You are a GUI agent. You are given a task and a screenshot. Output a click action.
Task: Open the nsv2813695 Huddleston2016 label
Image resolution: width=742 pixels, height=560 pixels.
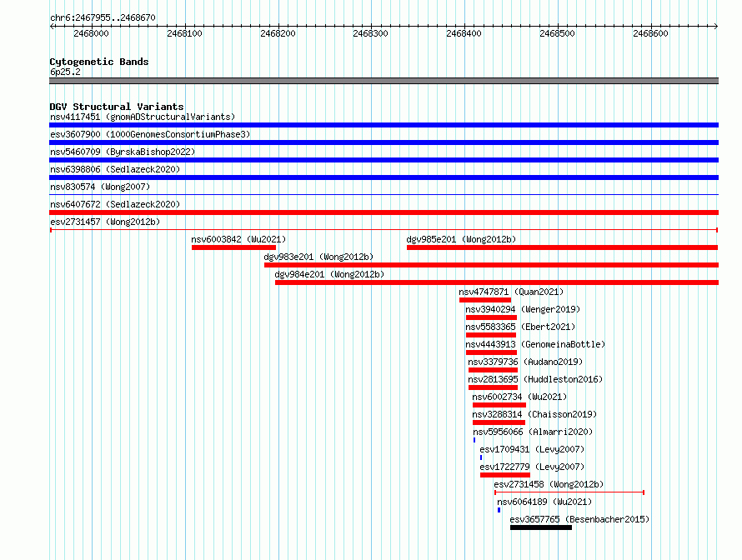coord(535,379)
